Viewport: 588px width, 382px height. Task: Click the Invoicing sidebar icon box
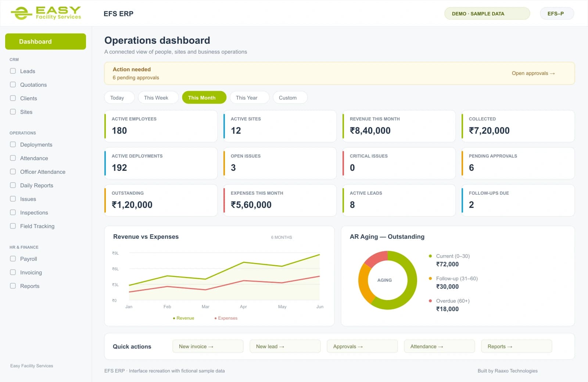(13, 272)
